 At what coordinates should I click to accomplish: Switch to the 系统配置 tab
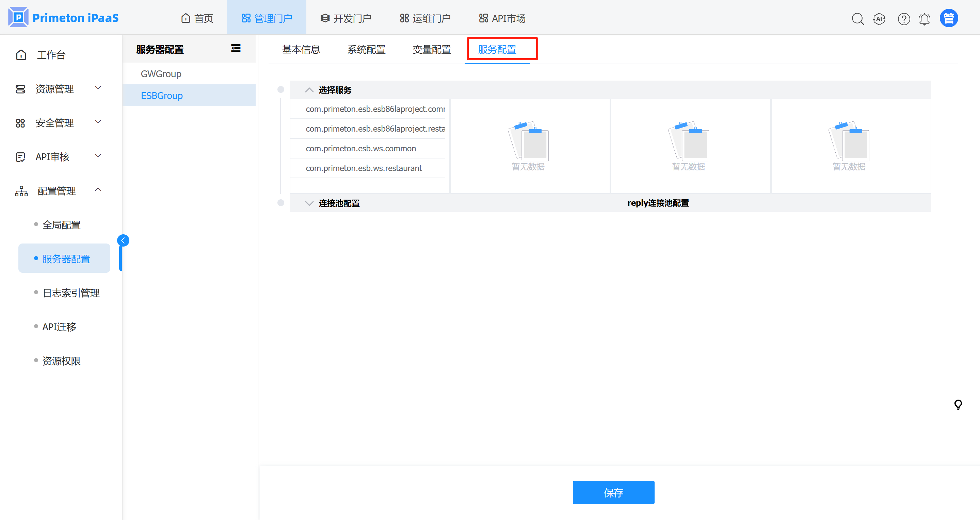pos(366,49)
